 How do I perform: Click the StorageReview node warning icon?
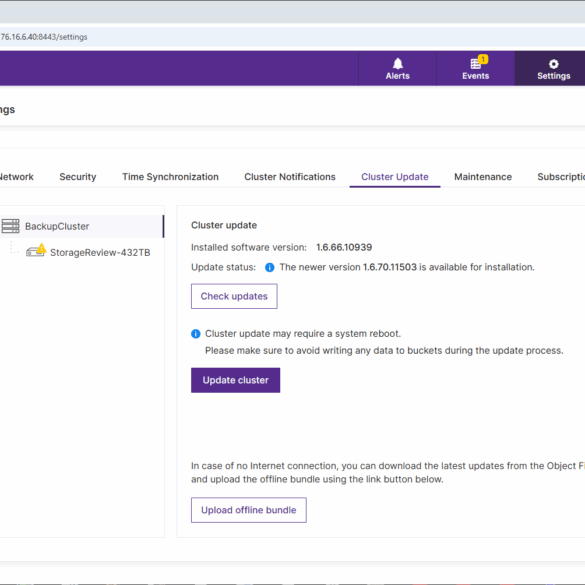pyautogui.click(x=41, y=248)
